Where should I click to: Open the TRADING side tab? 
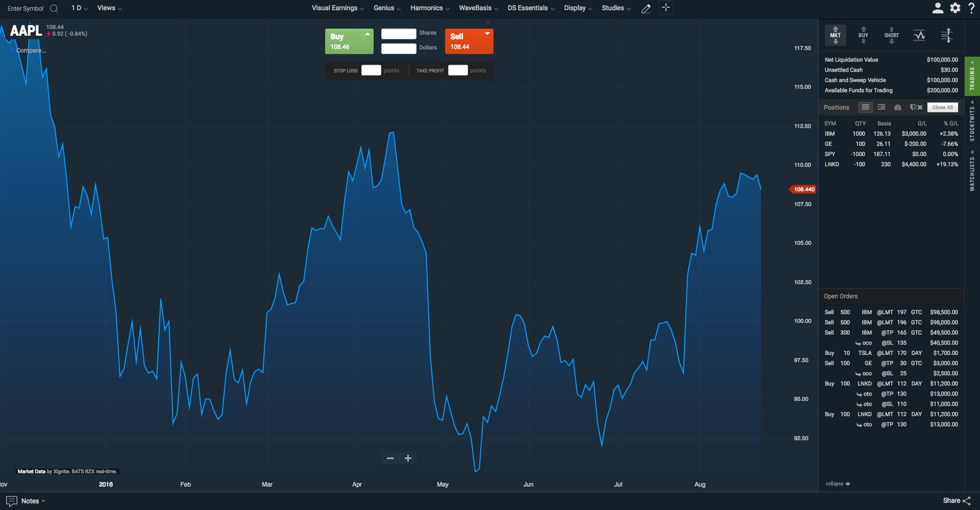[x=972, y=76]
